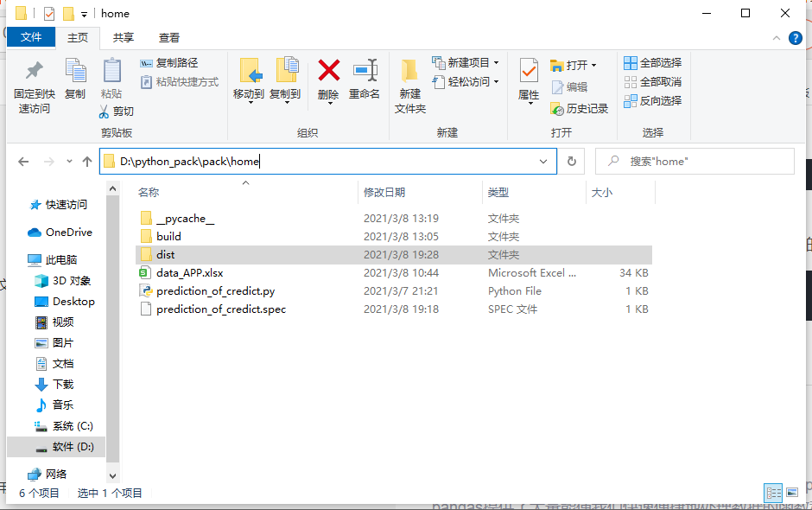Switch to details view in status bar
812x510 pixels.
773,493
